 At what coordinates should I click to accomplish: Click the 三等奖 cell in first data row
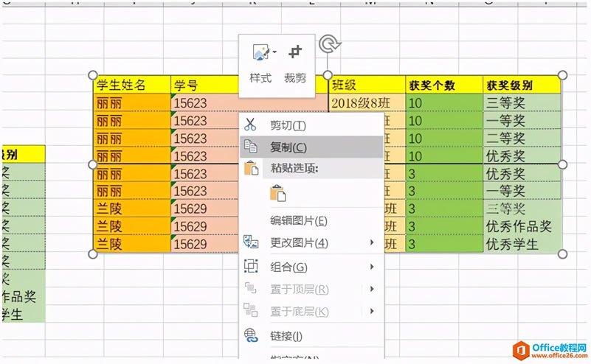pyautogui.click(x=522, y=102)
